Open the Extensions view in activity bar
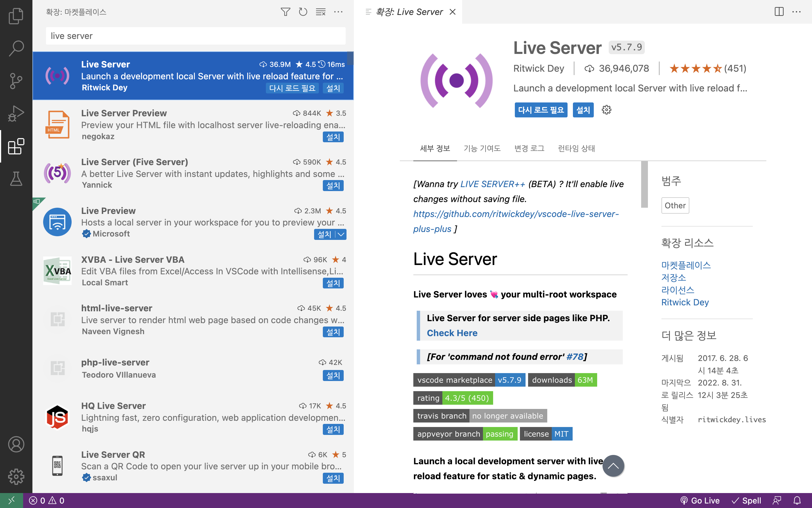 [16, 146]
